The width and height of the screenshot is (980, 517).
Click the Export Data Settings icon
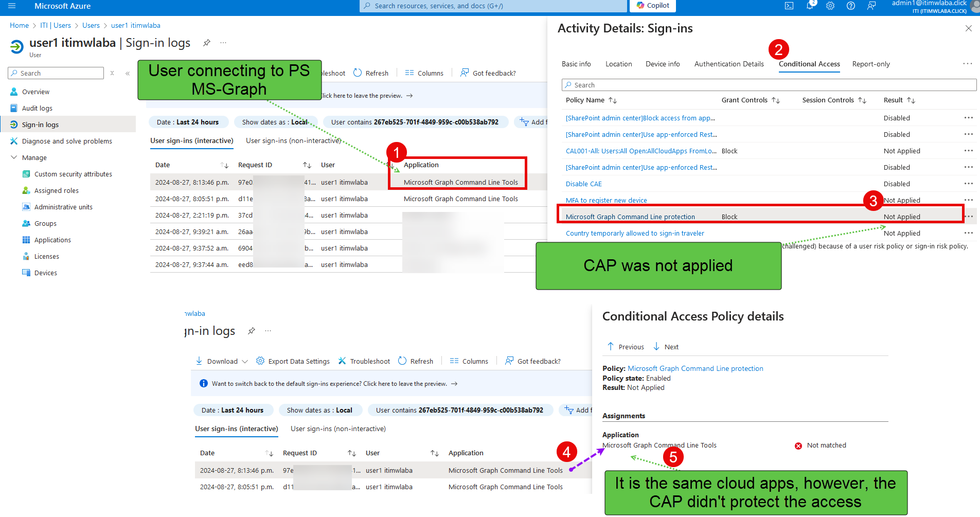(260, 361)
